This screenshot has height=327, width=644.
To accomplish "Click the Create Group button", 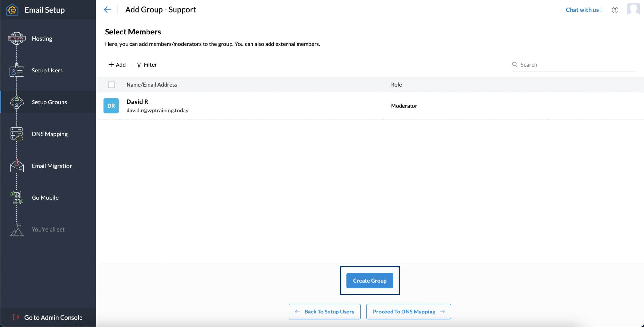I will coord(370,281).
